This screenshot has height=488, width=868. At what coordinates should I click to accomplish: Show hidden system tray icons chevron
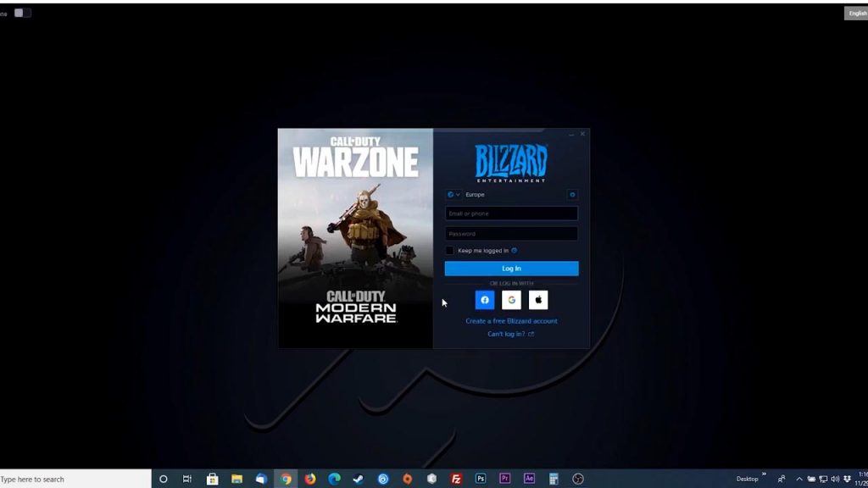pos(799,480)
